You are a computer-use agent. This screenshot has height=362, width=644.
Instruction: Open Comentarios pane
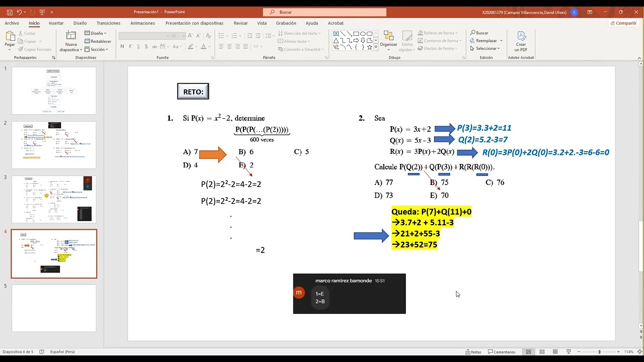[x=501, y=352]
